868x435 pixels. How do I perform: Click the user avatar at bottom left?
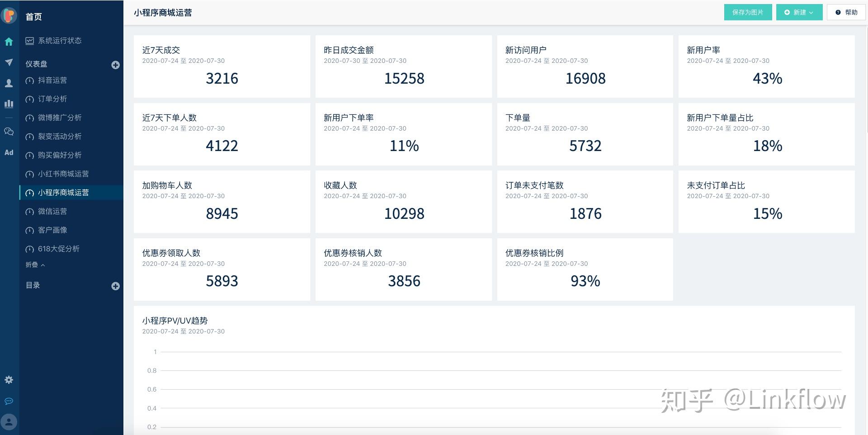[9, 422]
